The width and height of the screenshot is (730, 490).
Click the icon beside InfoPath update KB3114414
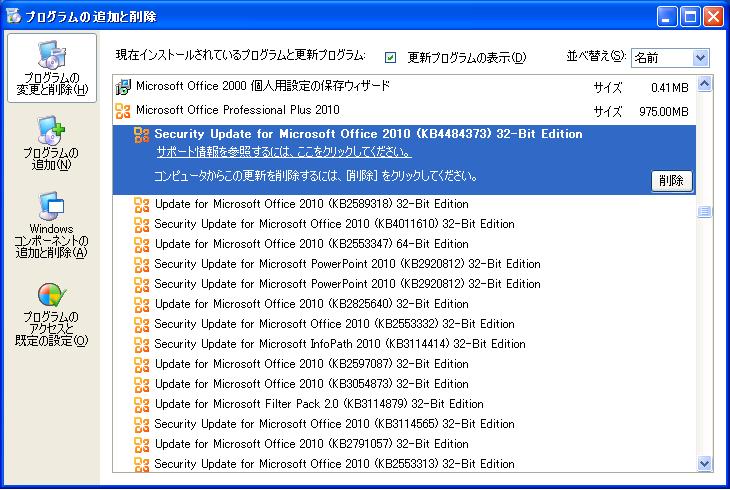[x=142, y=345]
